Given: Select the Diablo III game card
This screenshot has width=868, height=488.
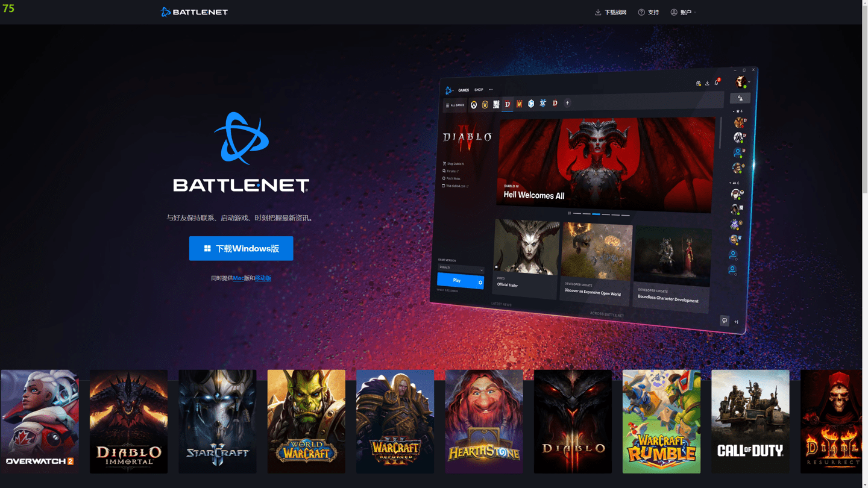Looking at the screenshot, I should click(x=573, y=421).
